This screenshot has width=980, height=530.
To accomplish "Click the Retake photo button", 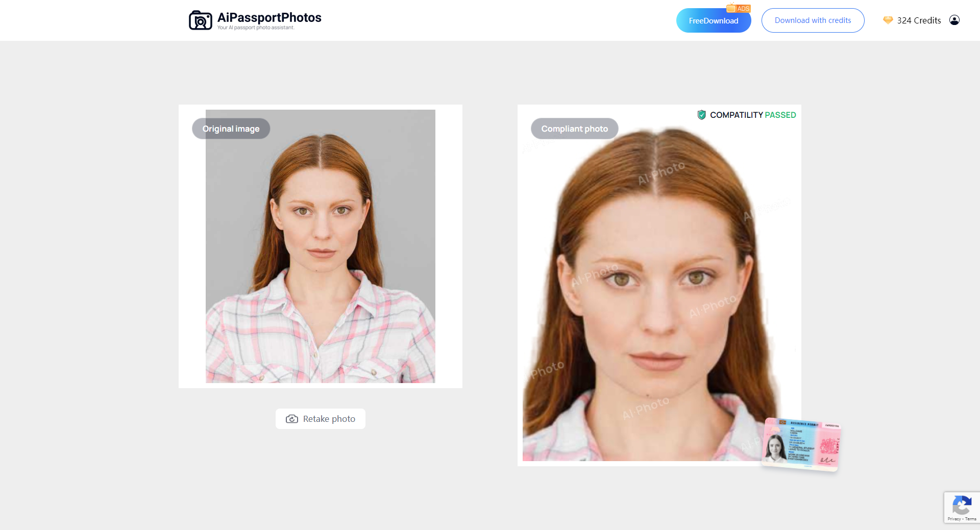I will tap(321, 419).
